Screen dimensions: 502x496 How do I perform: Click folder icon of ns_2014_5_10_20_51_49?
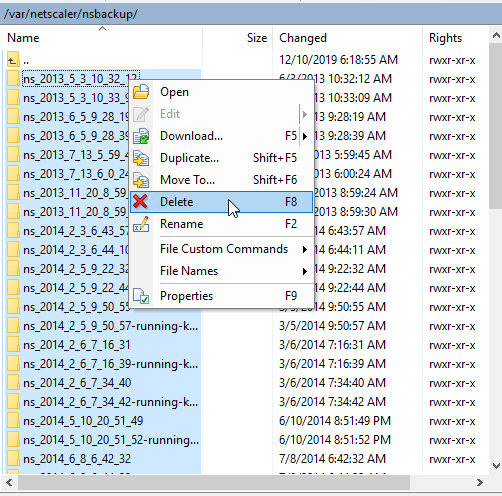pyautogui.click(x=13, y=421)
